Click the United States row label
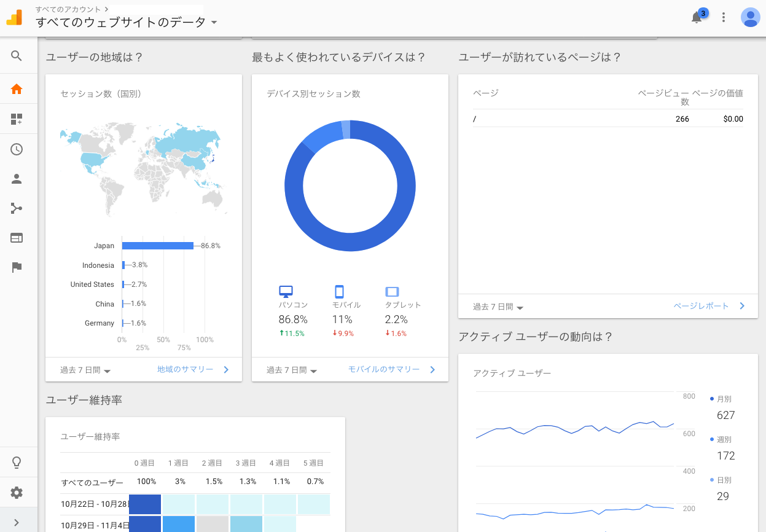766x532 pixels. [92, 284]
